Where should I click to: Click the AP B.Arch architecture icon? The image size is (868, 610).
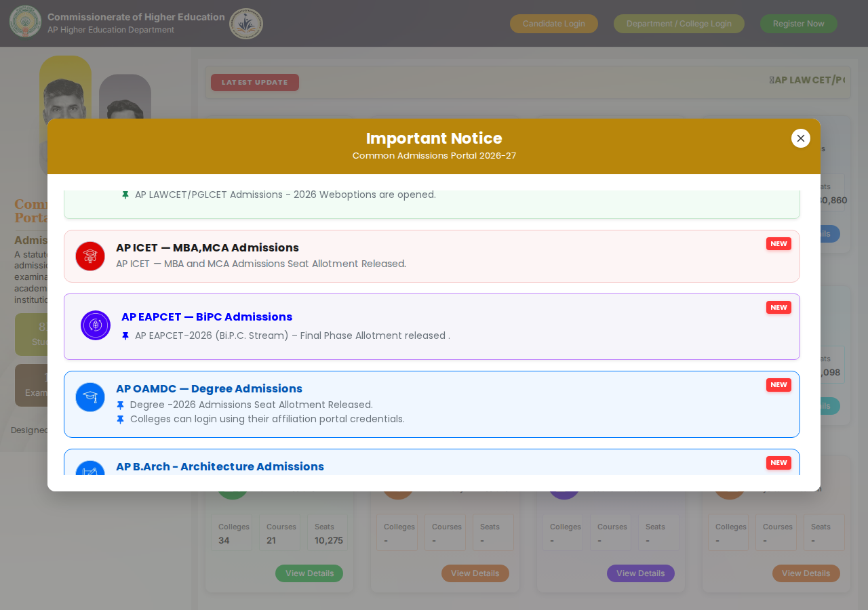pyautogui.click(x=90, y=468)
